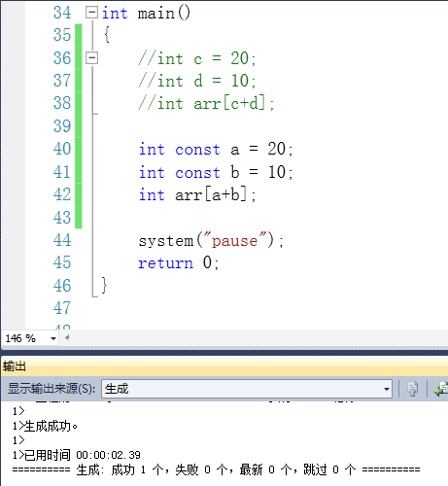Click the build summary line in output
The width and height of the screenshot is (448, 486).
(216, 469)
